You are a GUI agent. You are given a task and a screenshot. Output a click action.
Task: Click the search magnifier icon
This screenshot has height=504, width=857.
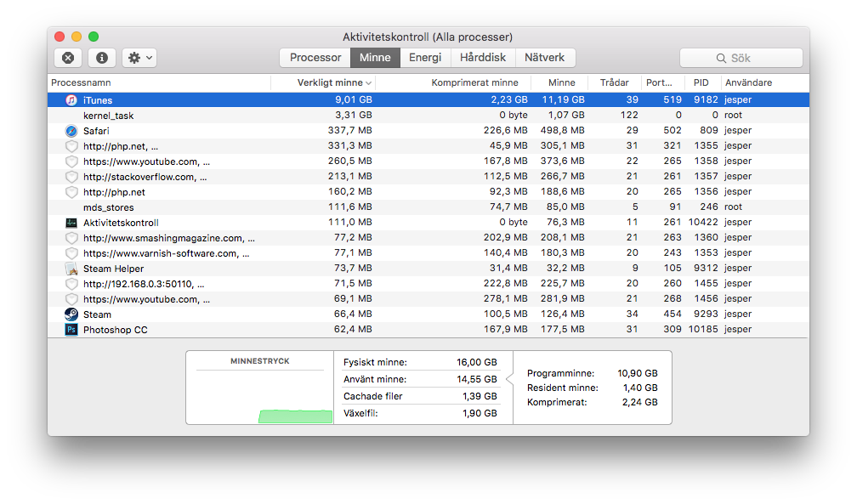(722, 58)
